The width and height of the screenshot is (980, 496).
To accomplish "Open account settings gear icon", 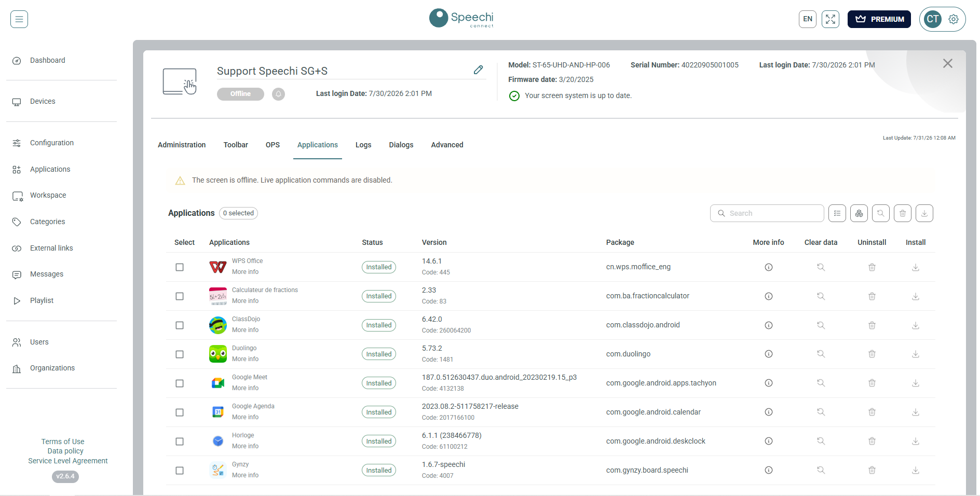I will coord(954,19).
